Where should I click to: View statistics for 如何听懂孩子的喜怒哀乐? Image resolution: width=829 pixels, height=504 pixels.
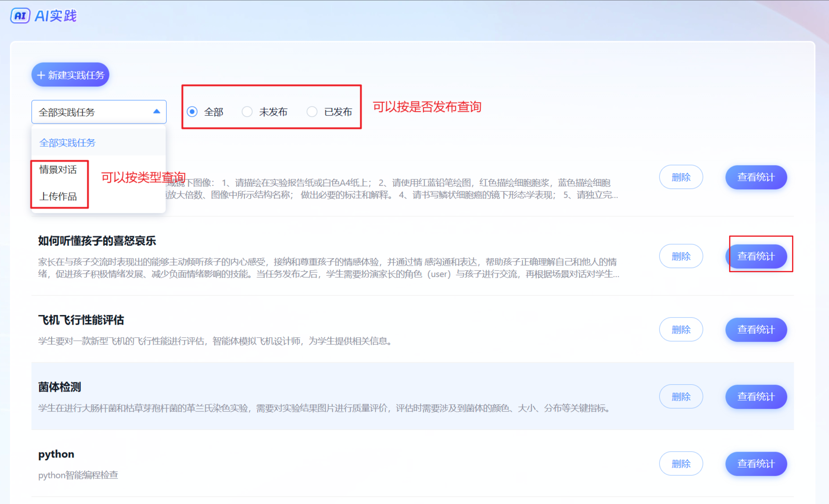coord(756,256)
